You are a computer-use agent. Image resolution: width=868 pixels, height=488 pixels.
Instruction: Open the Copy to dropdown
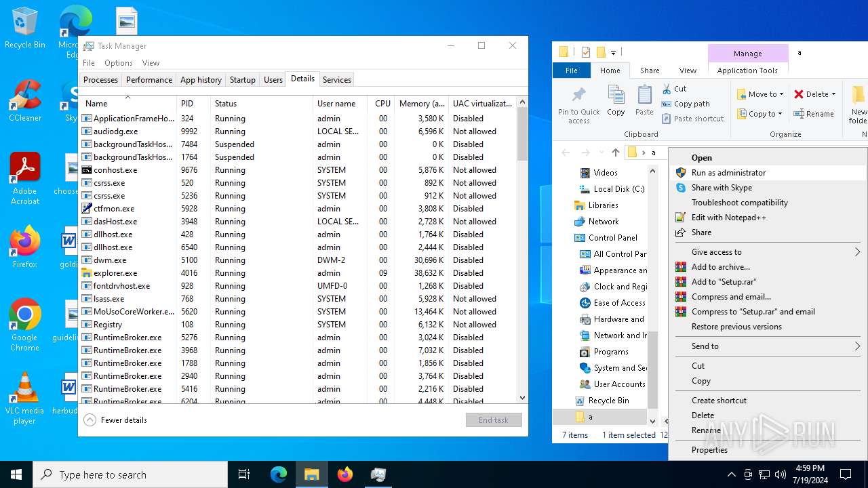coord(760,114)
